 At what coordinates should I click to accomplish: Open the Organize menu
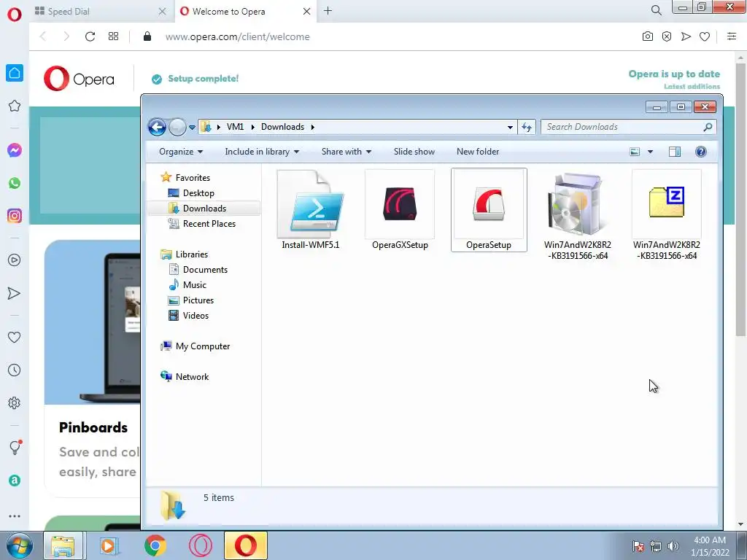coord(181,152)
